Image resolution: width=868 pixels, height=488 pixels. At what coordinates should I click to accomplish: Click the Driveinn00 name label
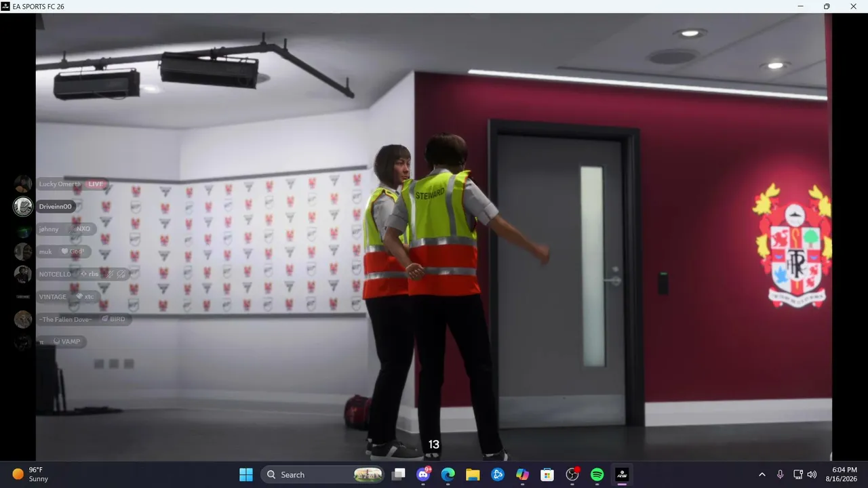tap(55, 206)
